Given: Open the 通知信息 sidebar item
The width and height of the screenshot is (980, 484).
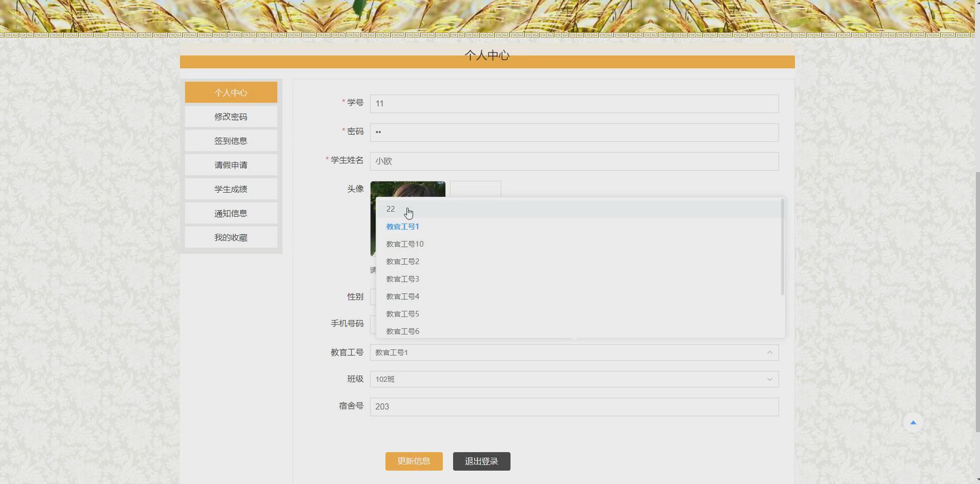Looking at the screenshot, I should point(231,213).
